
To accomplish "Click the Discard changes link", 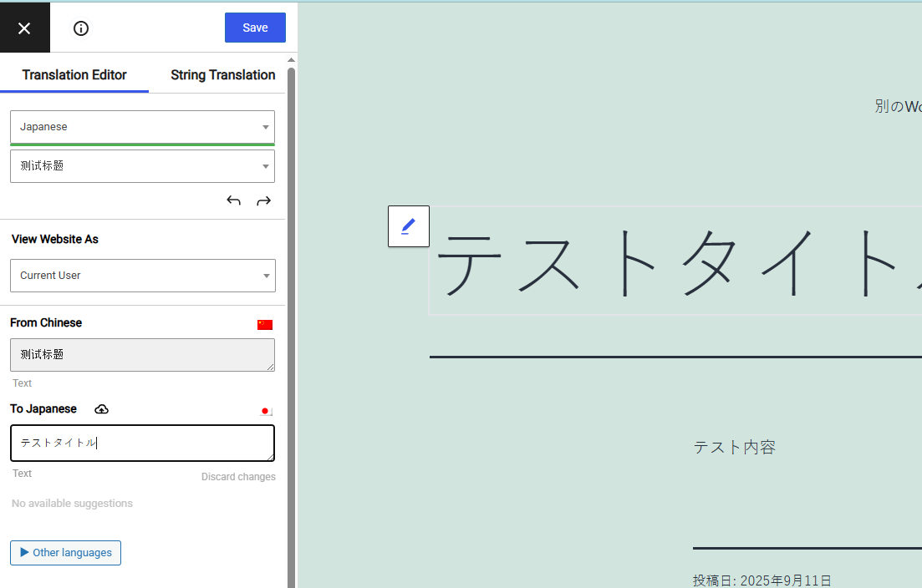I will pyautogui.click(x=238, y=477).
